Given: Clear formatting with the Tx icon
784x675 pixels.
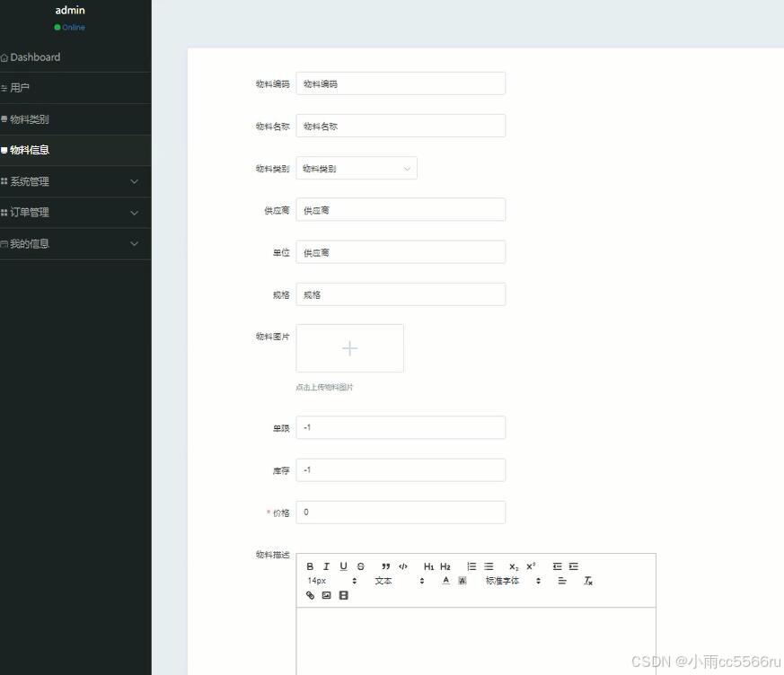Looking at the screenshot, I should point(588,581).
